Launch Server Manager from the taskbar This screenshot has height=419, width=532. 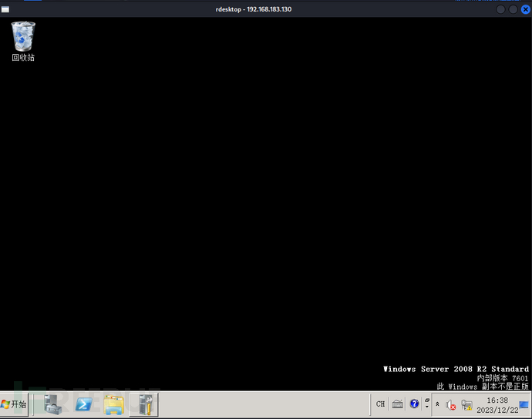point(55,404)
